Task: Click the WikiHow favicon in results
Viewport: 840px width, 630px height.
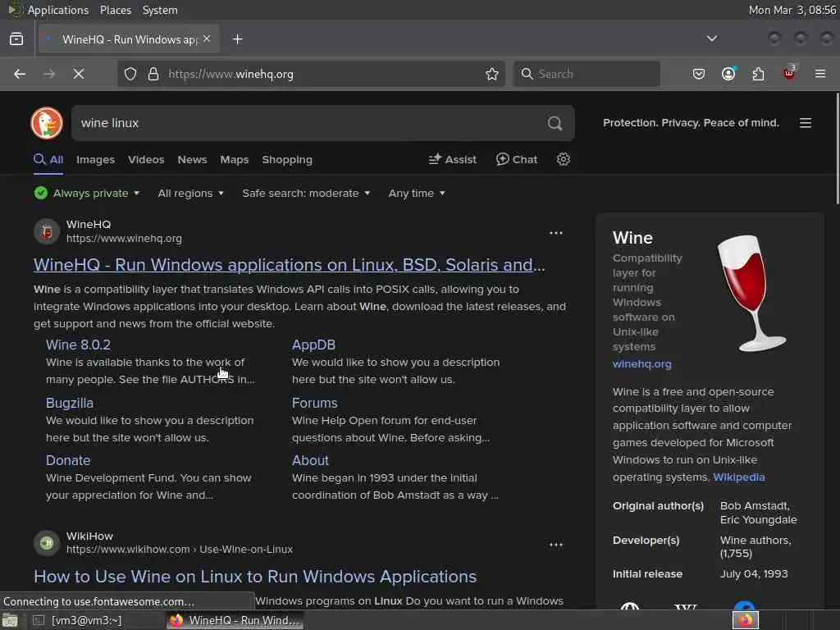Action: click(47, 543)
